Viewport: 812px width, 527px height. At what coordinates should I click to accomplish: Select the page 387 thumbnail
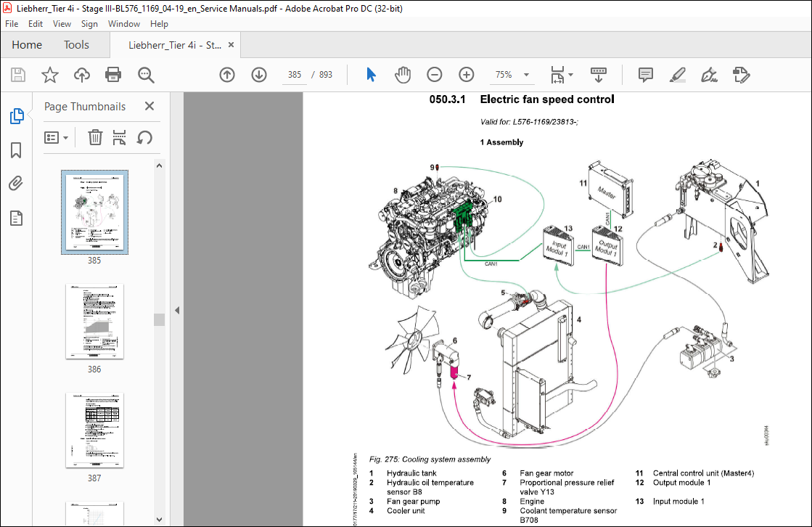(94, 430)
